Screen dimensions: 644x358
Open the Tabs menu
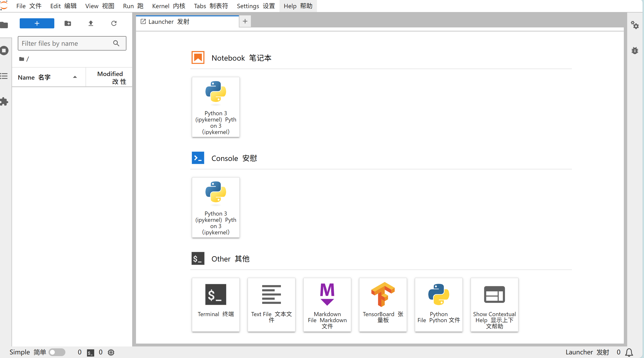211,6
